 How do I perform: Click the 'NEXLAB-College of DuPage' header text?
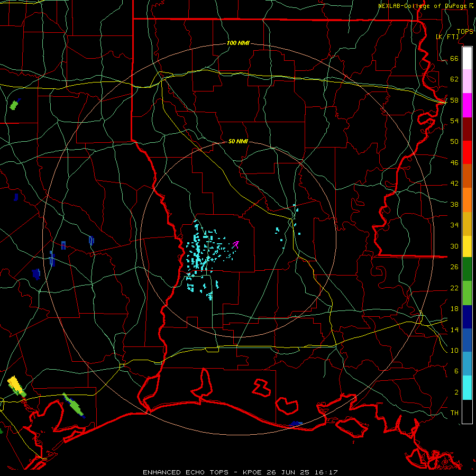tap(422, 6)
